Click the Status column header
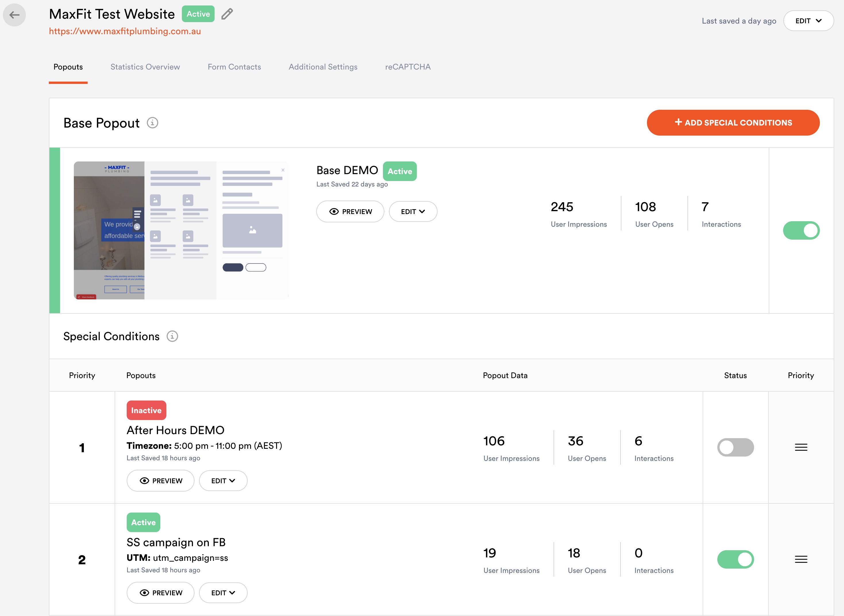844x616 pixels. pyautogui.click(x=735, y=375)
